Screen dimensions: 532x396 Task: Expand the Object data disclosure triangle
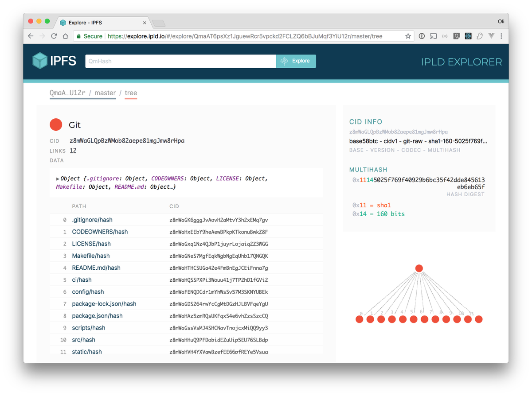58,179
